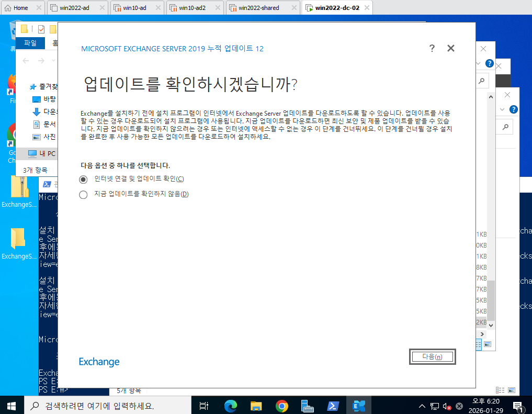Select Exchange setup icon on taskbar
The height and width of the screenshot is (414, 532).
pyautogui.click(x=359, y=406)
